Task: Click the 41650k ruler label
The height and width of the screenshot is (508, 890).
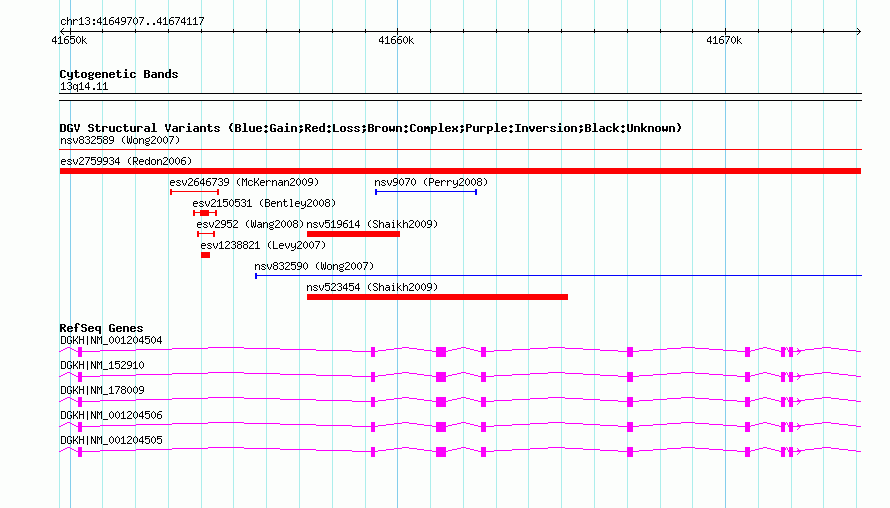Action: tap(69, 40)
